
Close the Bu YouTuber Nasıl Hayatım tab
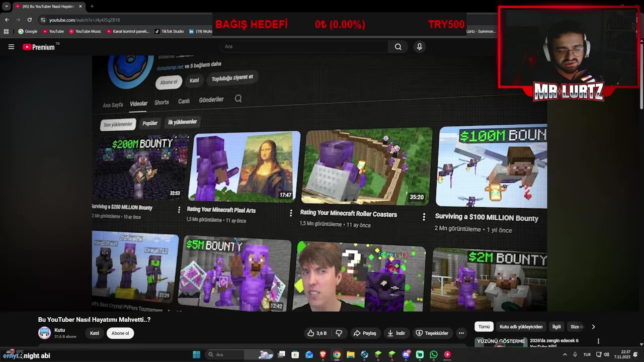coord(80,7)
